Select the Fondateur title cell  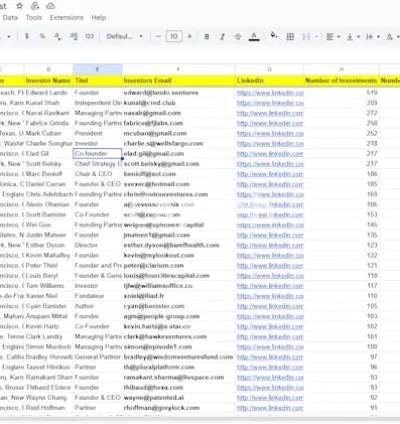click(x=98, y=296)
